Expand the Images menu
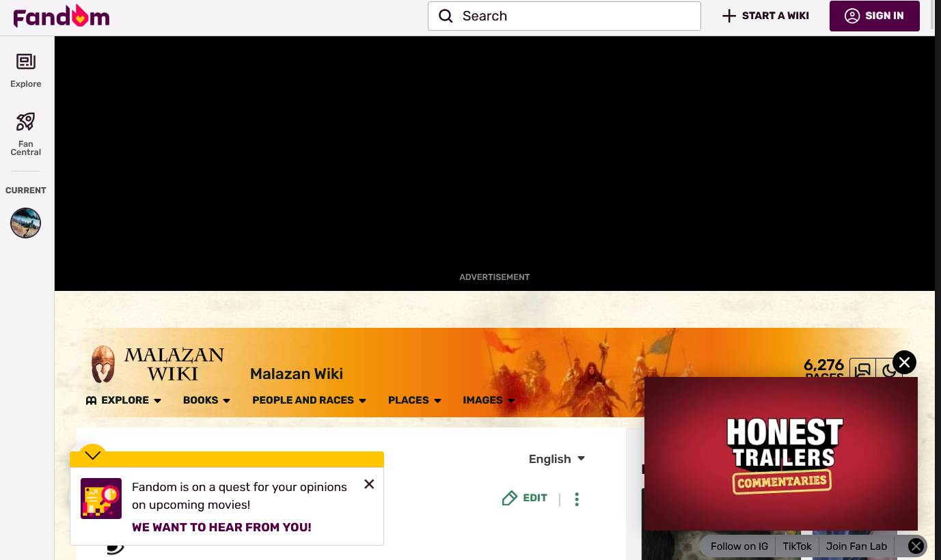Image resolution: width=941 pixels, height=560 pixels. point(489,400)
